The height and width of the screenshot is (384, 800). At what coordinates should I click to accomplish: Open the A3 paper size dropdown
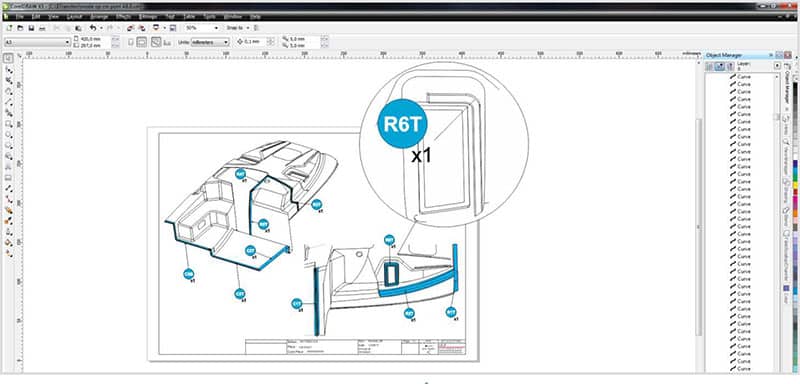point(37,42)
